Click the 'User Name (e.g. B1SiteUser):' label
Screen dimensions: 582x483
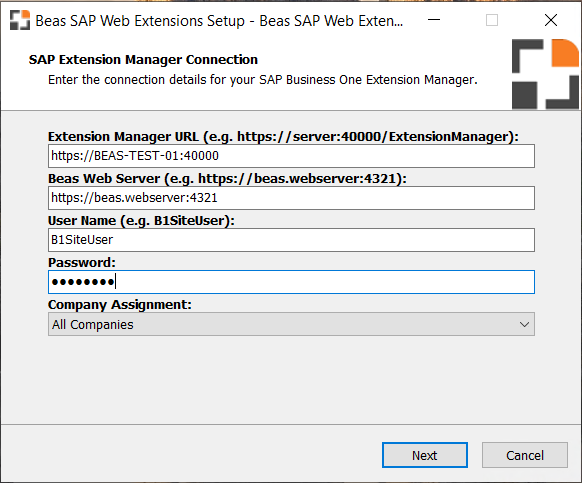pos(141,221)
